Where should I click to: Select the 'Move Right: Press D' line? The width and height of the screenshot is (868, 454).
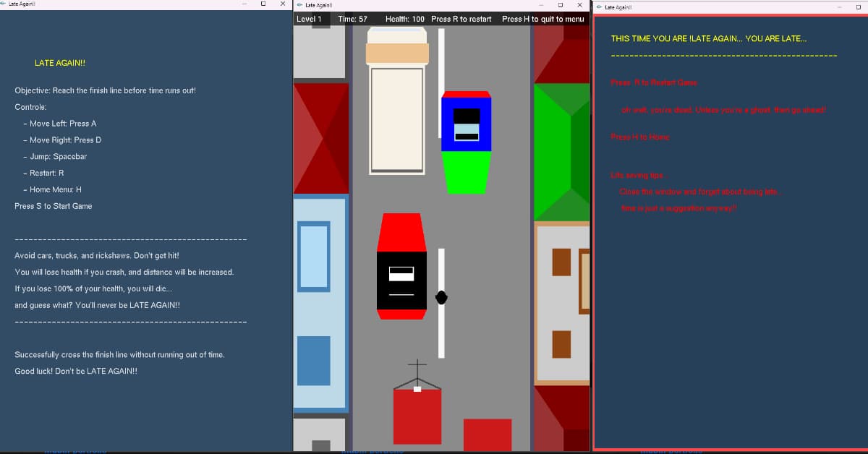point(62,140)
